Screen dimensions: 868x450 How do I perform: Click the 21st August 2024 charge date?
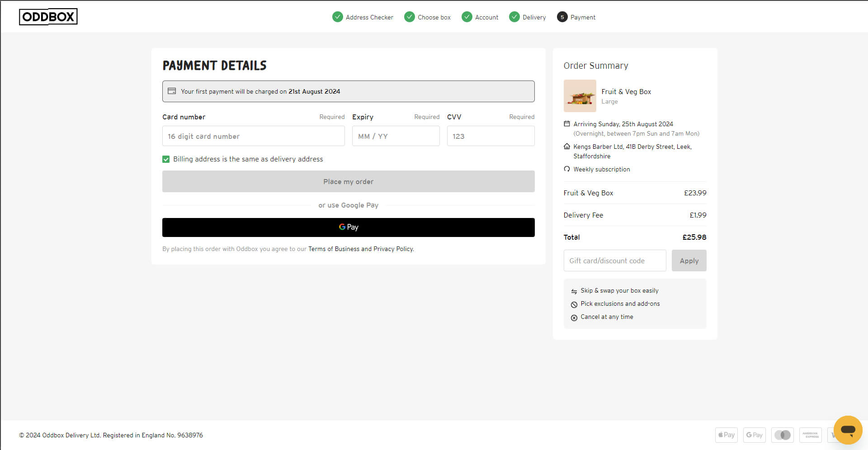[x=314, y=91]
